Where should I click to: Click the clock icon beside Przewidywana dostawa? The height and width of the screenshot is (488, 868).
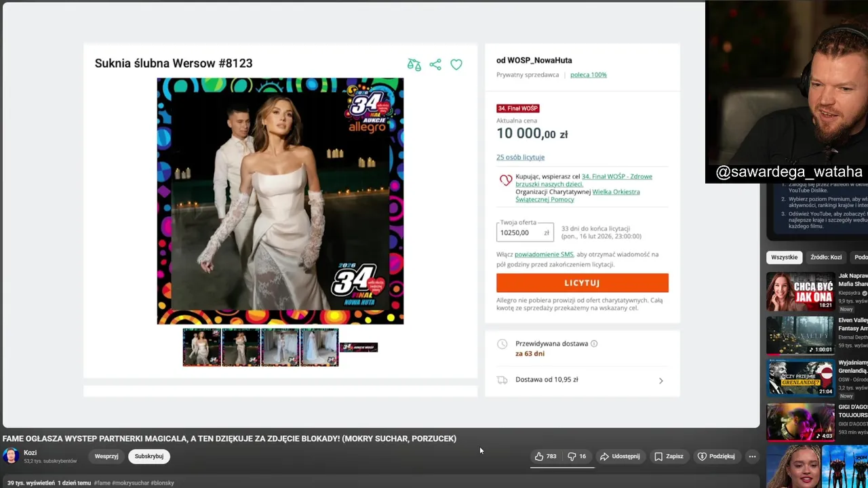pos(502,344)
